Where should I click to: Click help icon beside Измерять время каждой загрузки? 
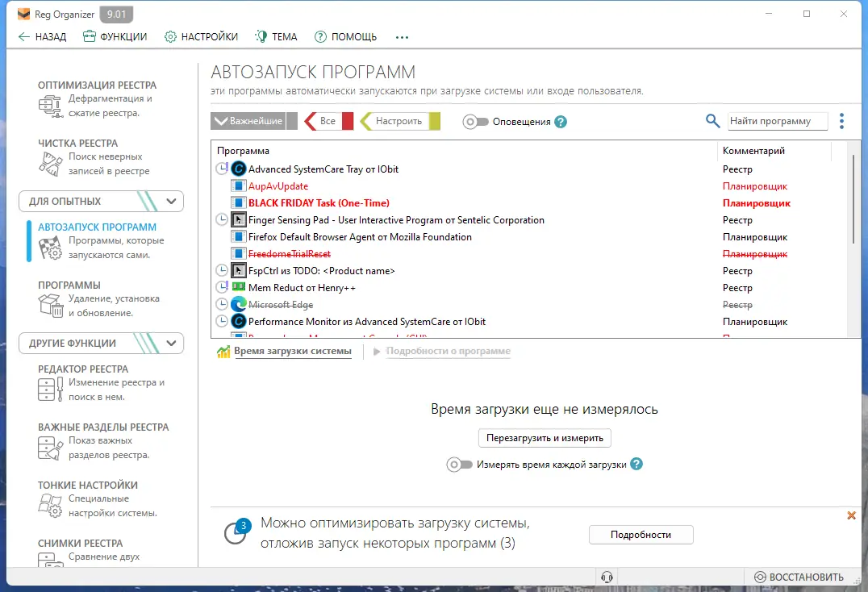(636, 465)
